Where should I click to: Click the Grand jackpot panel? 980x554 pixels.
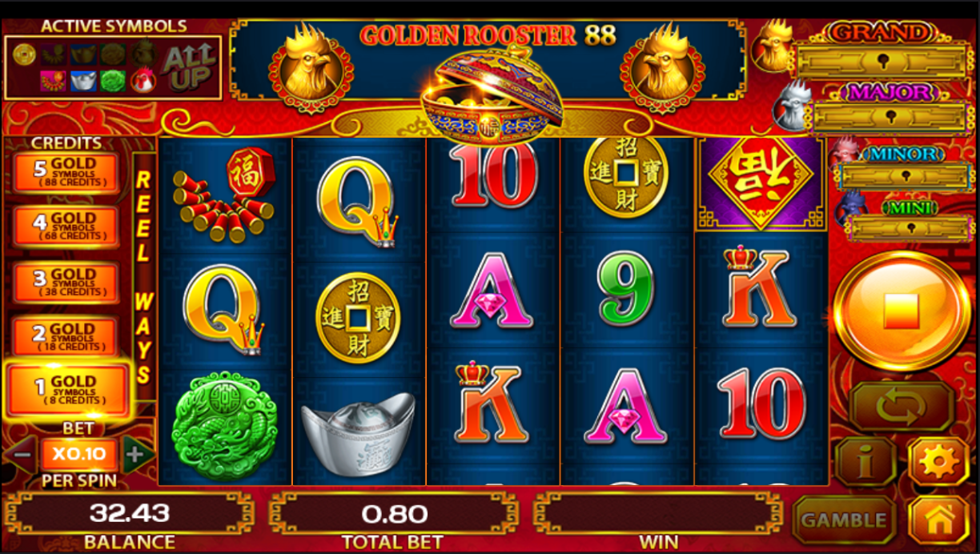coord(881,53)
